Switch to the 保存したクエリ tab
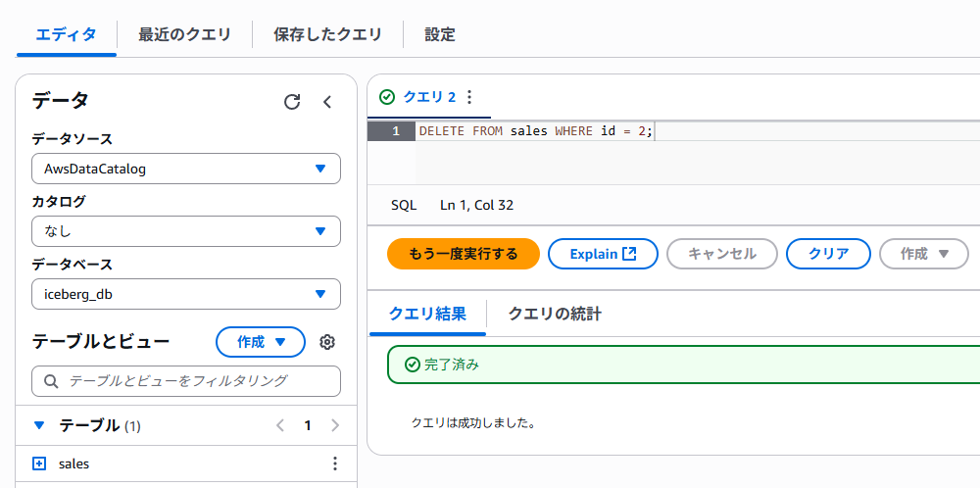Viewport: 980px width, 488px height. point(327,34)
